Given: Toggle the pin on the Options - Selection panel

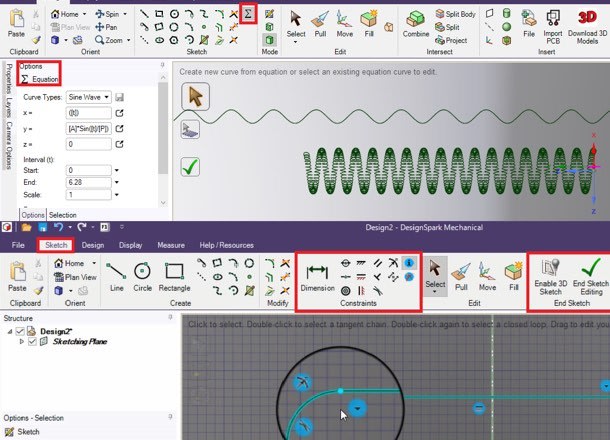Looking at the screenshot, I should point(170,417).
